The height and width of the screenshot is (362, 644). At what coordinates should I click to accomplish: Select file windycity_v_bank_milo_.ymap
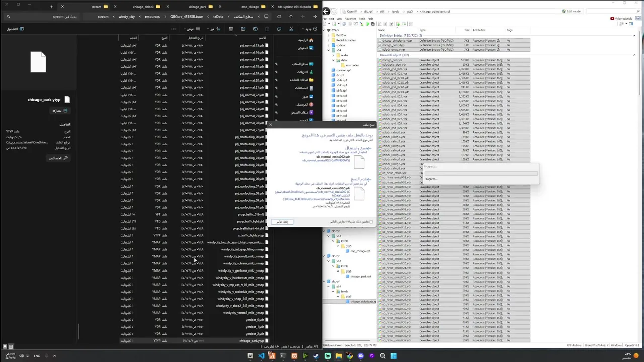(246, 263)
